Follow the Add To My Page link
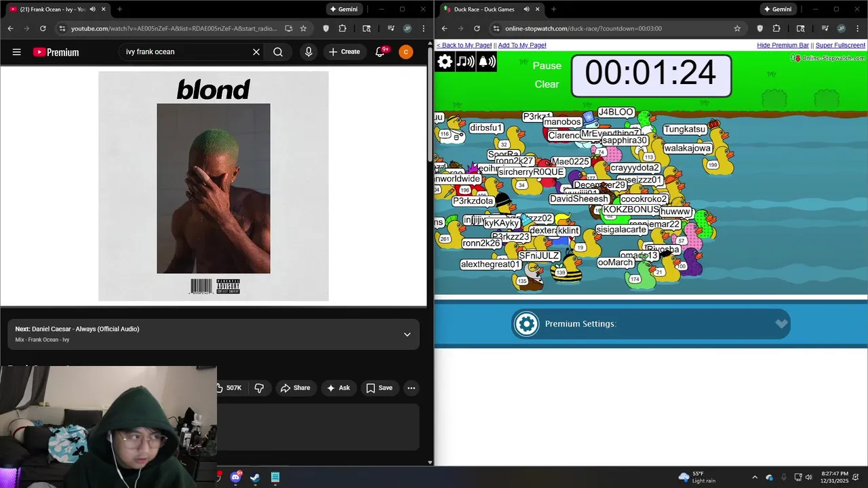868x488 pixels. 522,45
